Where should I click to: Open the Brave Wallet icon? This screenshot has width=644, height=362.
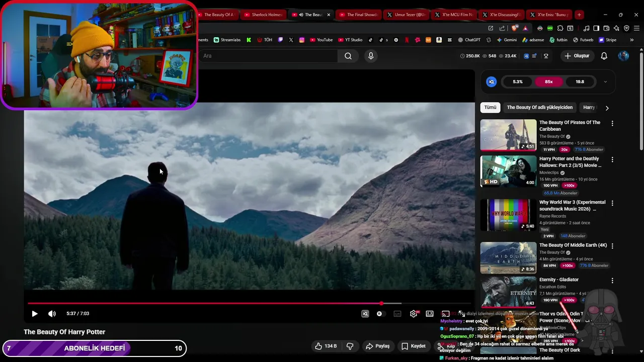pos(606,28)
